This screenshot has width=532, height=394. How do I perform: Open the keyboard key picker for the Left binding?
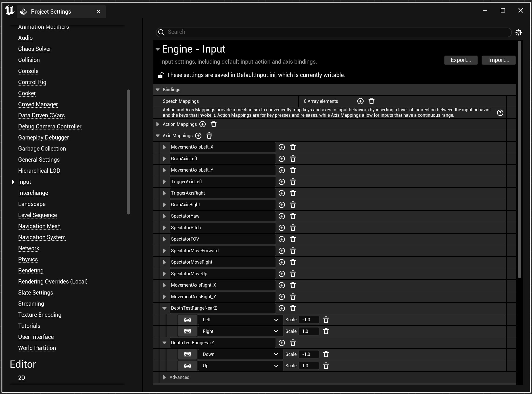[187, 320]
